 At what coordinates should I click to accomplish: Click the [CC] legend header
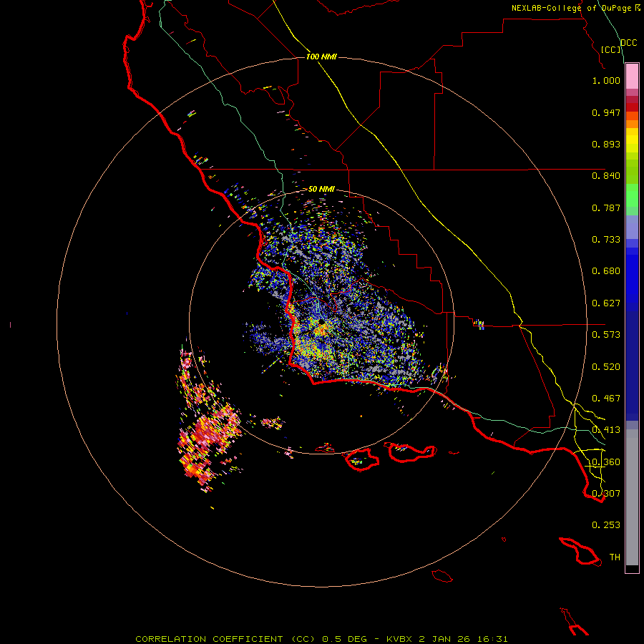pos(611,49)
